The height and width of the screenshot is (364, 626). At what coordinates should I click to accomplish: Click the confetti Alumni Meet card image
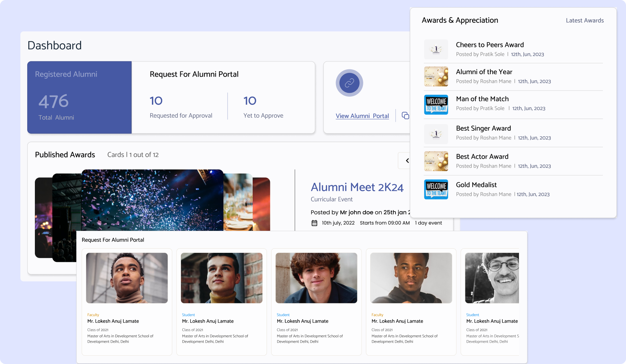152,200
